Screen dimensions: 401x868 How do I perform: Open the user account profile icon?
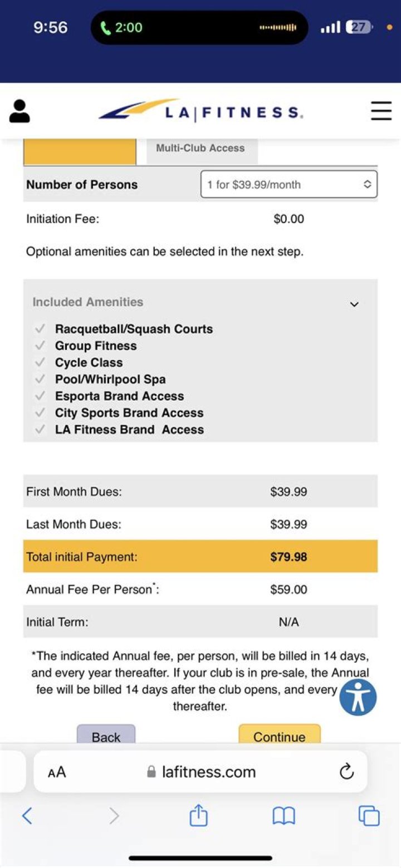click(19, 111)
